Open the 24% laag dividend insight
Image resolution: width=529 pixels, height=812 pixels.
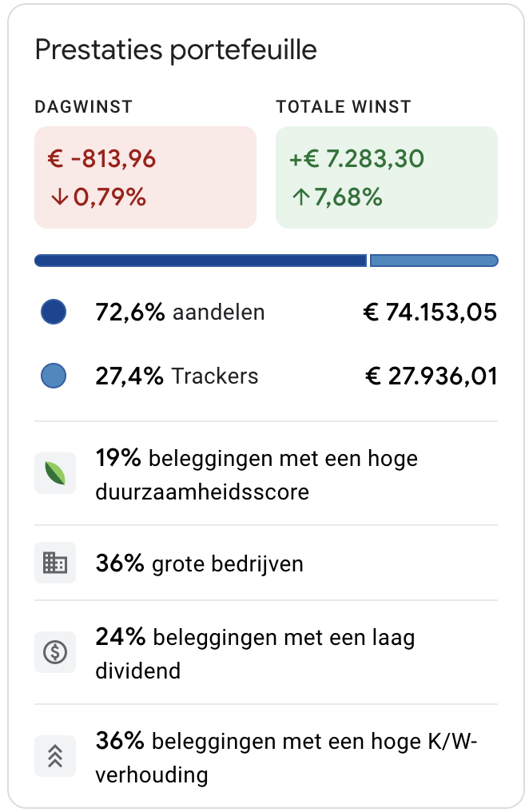tap(266, 652)
